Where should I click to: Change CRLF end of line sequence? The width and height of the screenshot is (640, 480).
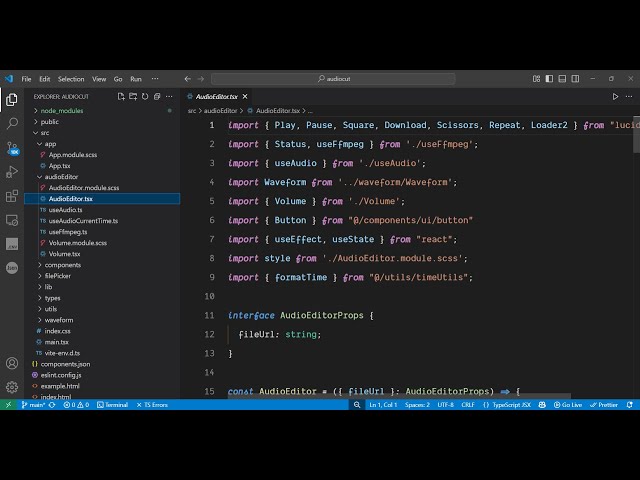click(x=468, y=405)
